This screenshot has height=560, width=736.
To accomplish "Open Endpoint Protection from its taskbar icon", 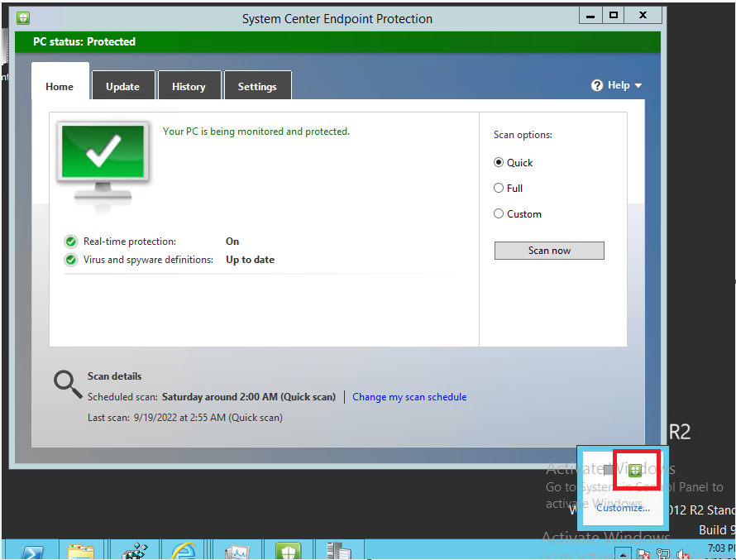I will [x=288, y=550].
